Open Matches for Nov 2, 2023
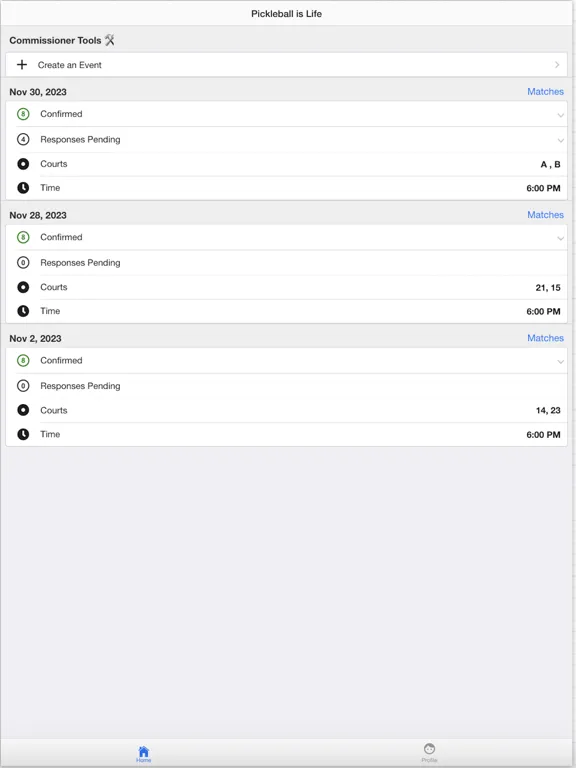The image size is (576, 768). point(545,338)
